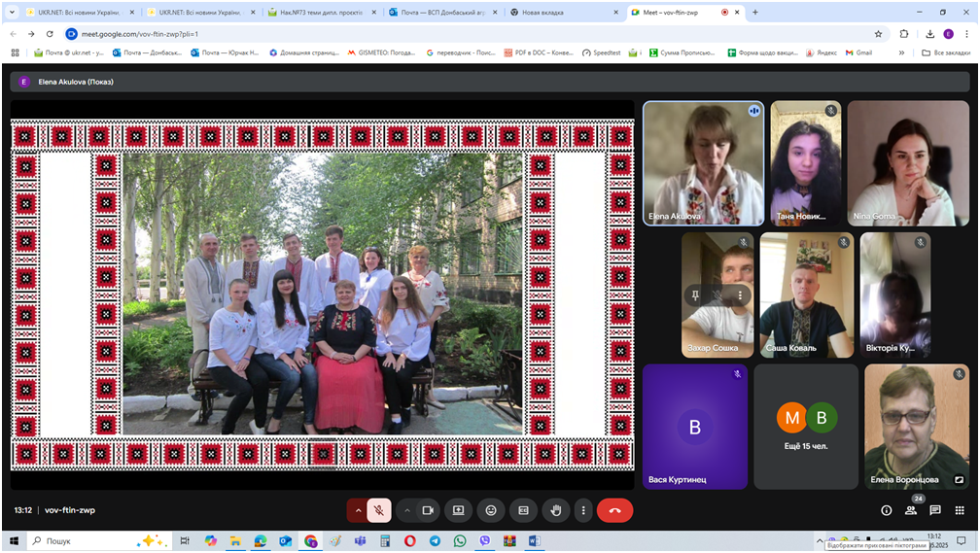The height and width of the screenshot is (553, 980).
Task: Switch to 'Почта — ВСП Донбаський' tab
Action: (442, 12)
